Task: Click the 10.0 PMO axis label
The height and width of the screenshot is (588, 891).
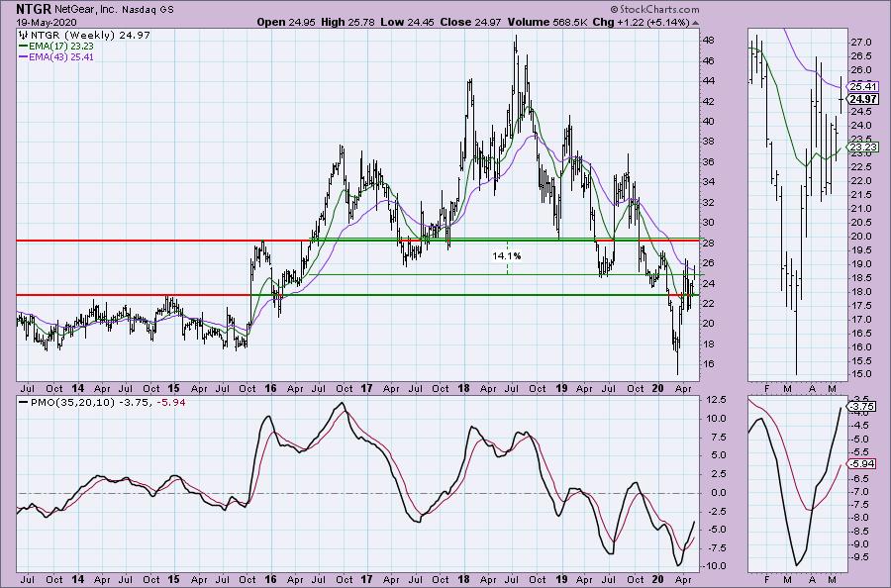Action: (x=718, y=419)
